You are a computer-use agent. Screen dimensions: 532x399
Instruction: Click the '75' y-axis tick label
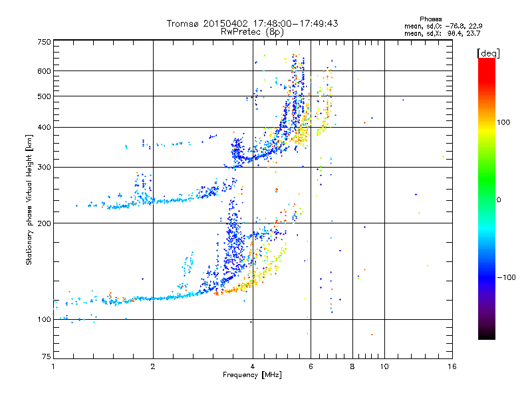tap(47, 356)
